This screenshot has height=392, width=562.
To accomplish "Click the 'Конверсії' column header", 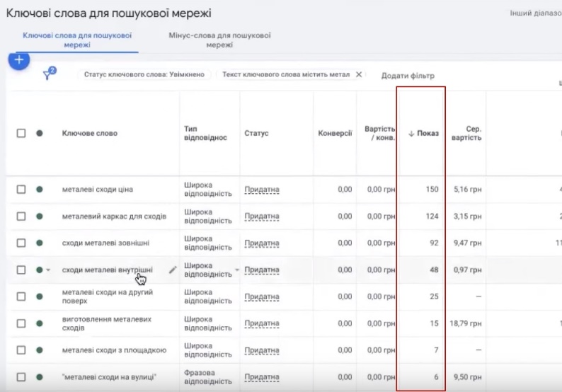I will tap(335, 133).
